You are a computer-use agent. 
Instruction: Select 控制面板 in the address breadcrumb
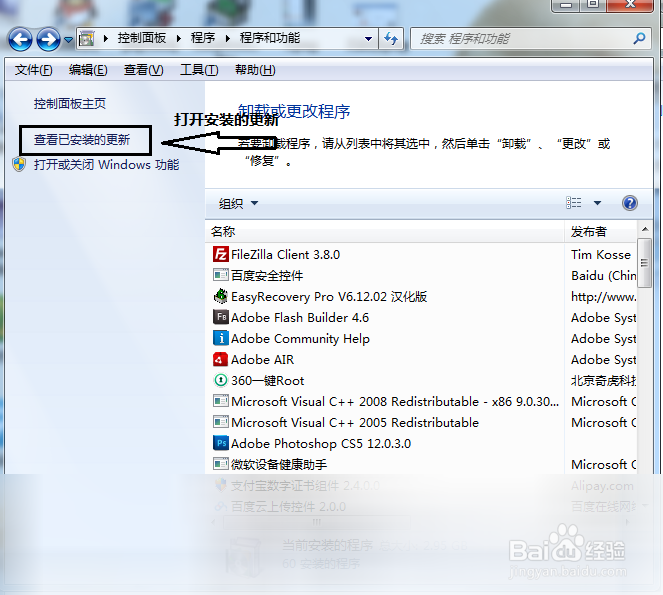pos(142,38)
